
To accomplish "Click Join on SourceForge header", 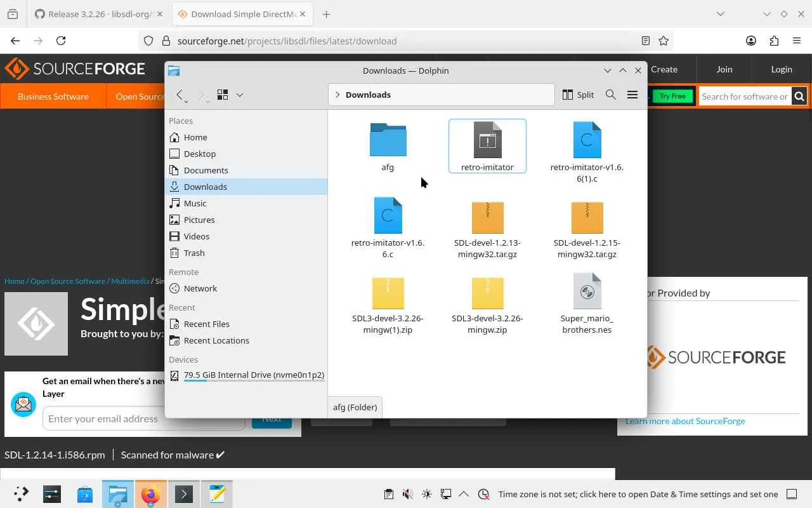I will 724,69.
